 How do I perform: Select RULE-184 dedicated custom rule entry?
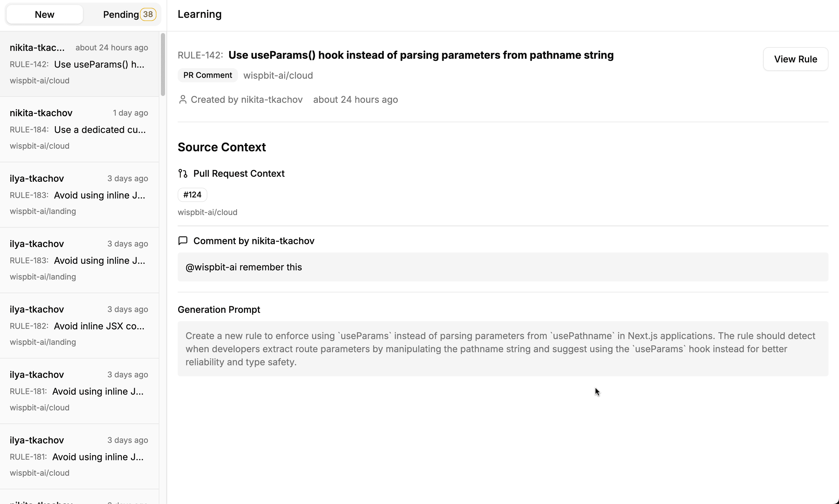click(79, 129)
